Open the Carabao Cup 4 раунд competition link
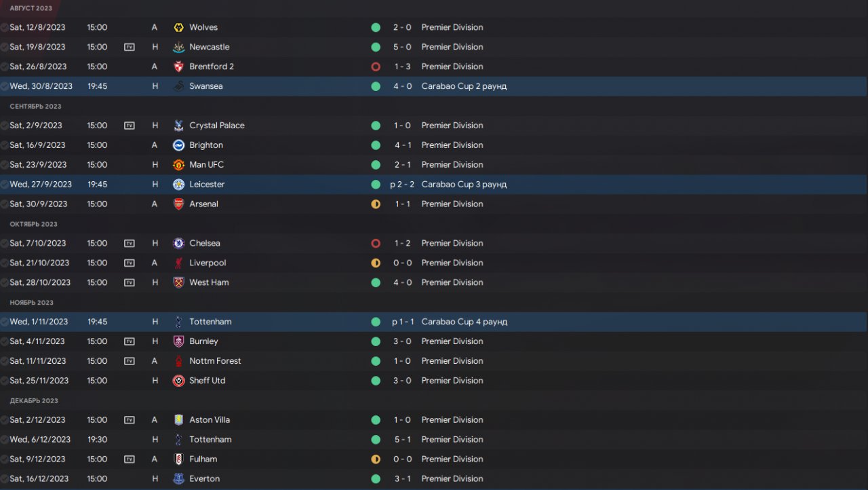868x490 pixels. pos(465,322)
